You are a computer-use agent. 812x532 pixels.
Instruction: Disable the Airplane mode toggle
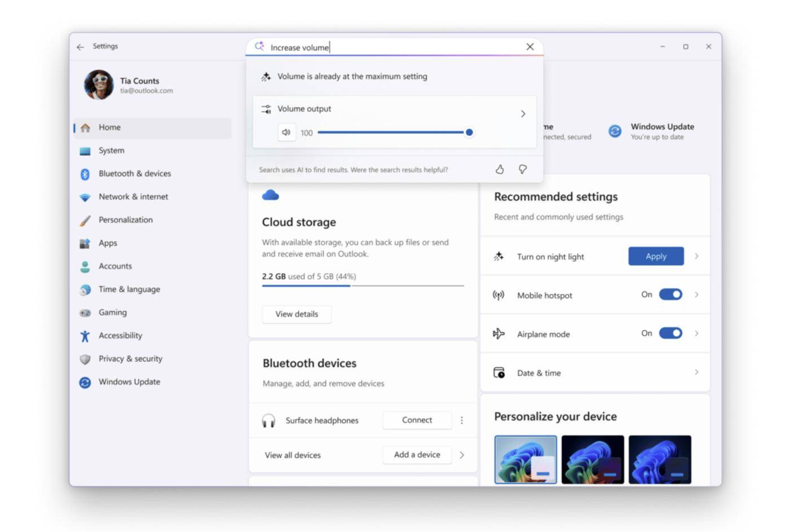tap(670, 333)
